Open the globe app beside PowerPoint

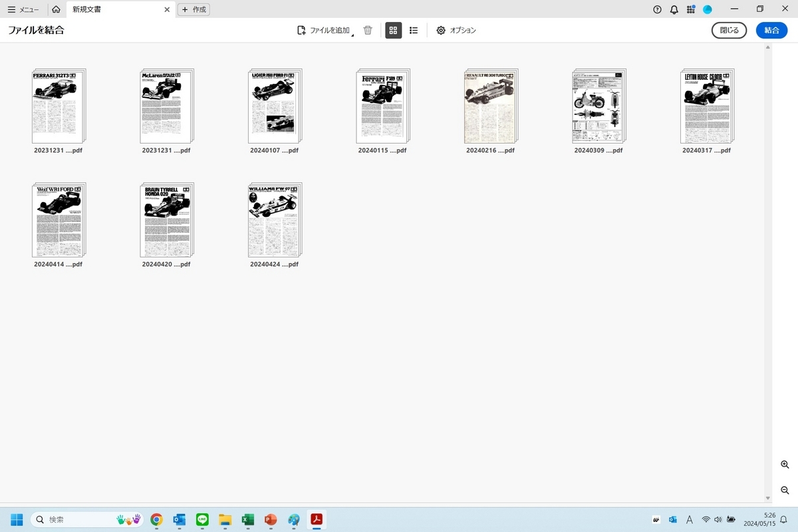click(x=293, y=519)
